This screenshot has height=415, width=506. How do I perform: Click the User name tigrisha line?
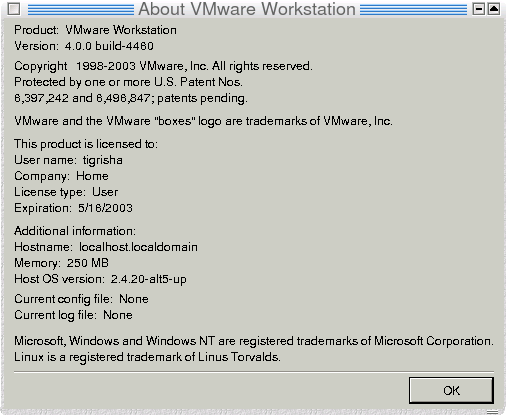(68, 160)
